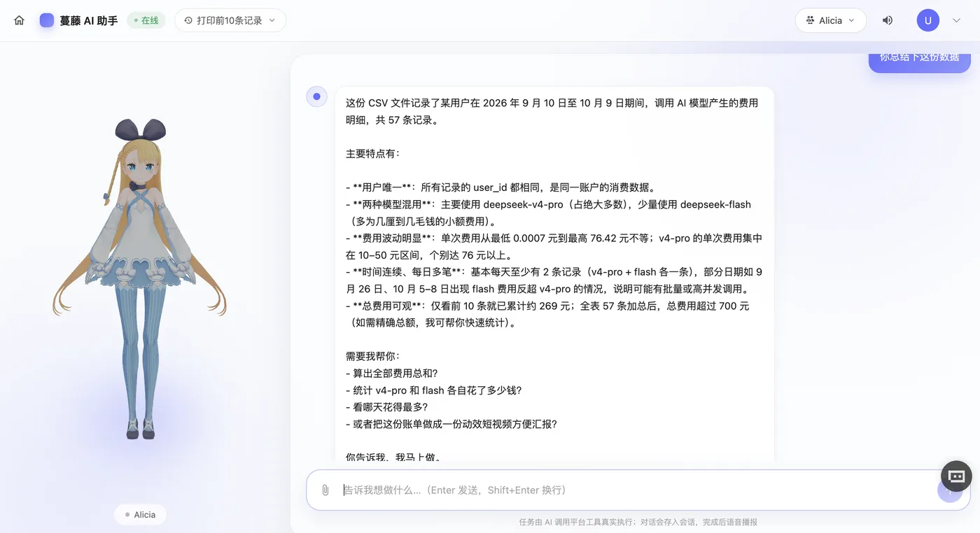The image size is (980, 533).
Task: Click the assistant avatar beside the reply
Action: [316, 97]
